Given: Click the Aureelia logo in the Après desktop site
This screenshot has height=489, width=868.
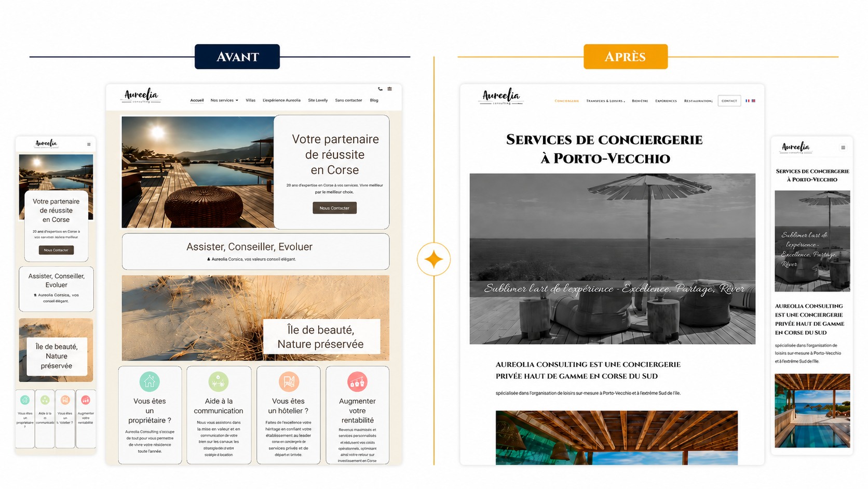Looking at the screenshot, I should [x=500, y=97].
